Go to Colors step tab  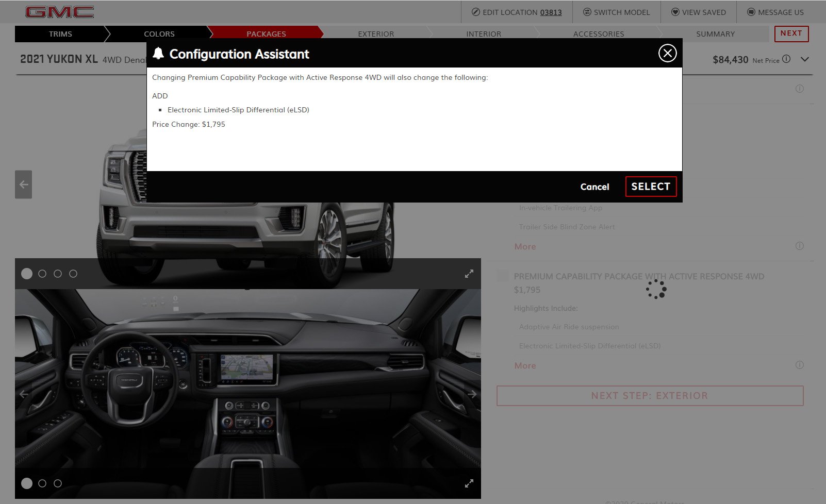(x=159, y=34)
